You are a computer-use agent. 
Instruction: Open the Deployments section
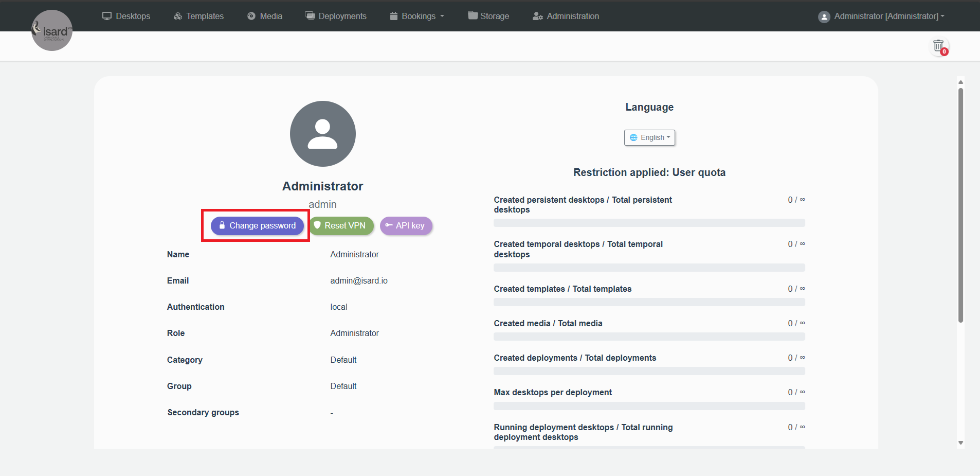336,16
